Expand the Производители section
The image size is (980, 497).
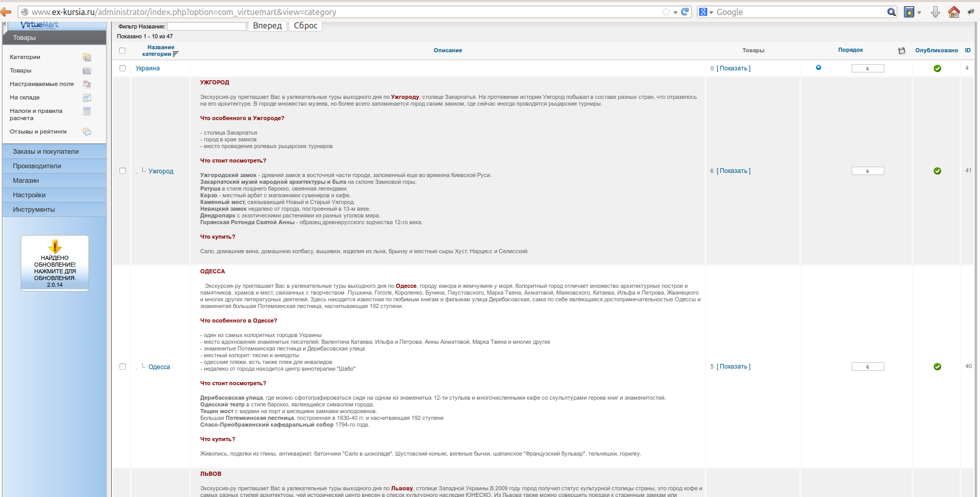pyautogui.click(x=54, y=166)
